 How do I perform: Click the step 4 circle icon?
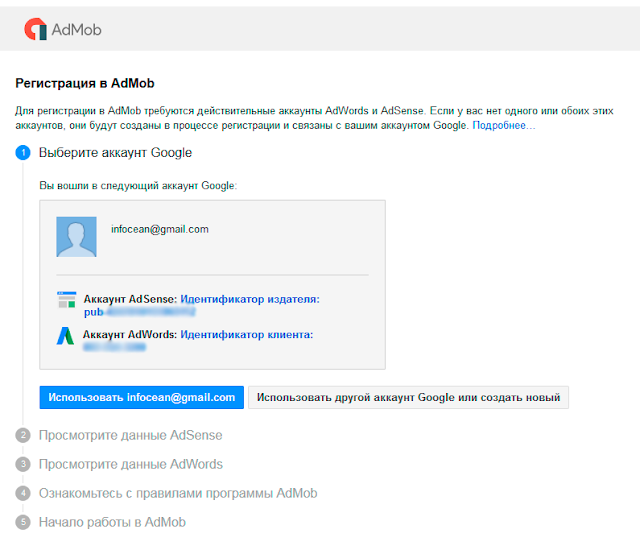click(x=23, y=493)
